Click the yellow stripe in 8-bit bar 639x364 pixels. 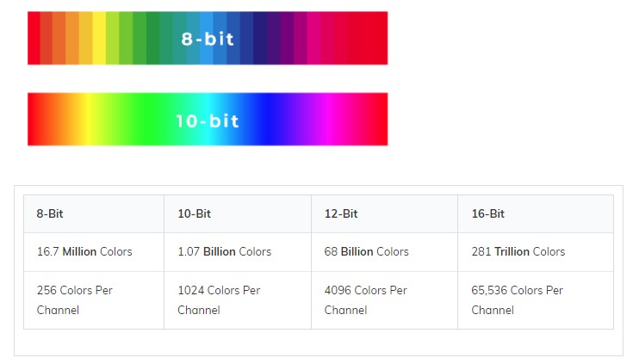pyautogui.click(x=99, y=38)
